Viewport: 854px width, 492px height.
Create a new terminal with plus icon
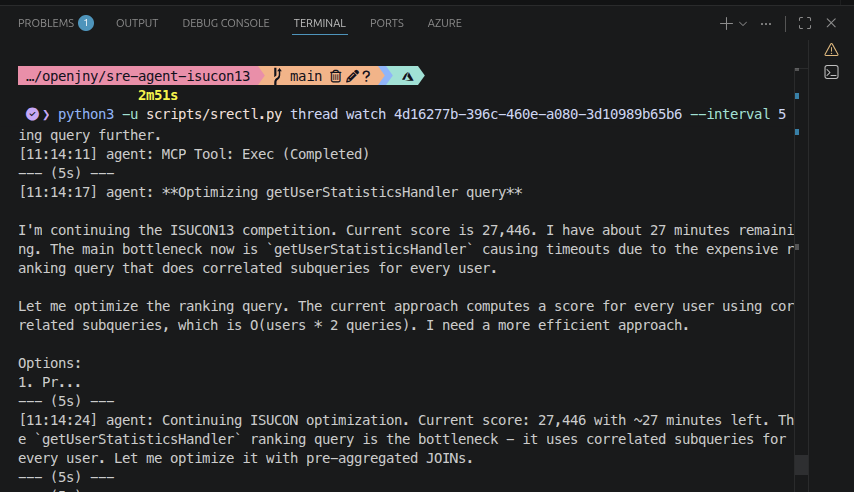[726, 23]
